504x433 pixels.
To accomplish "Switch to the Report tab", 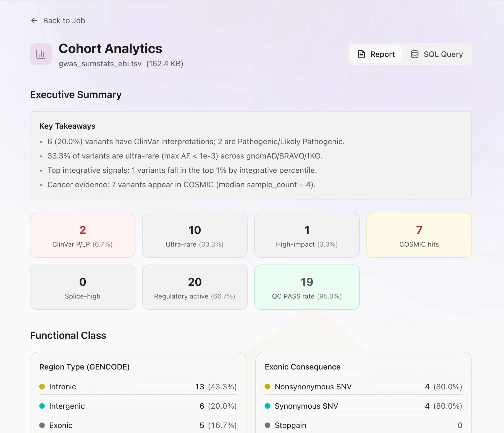I will [376, 54].
